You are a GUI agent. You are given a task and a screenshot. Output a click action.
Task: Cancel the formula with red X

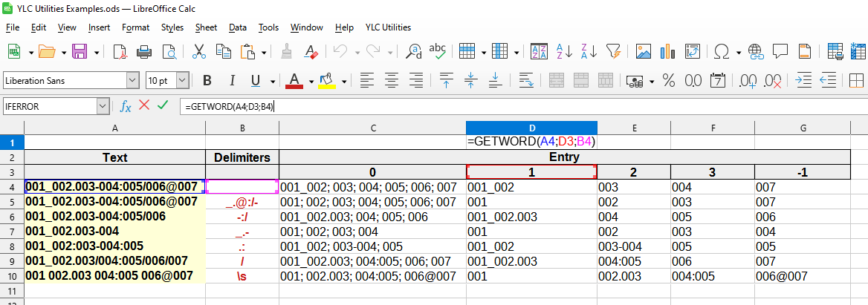144,105
